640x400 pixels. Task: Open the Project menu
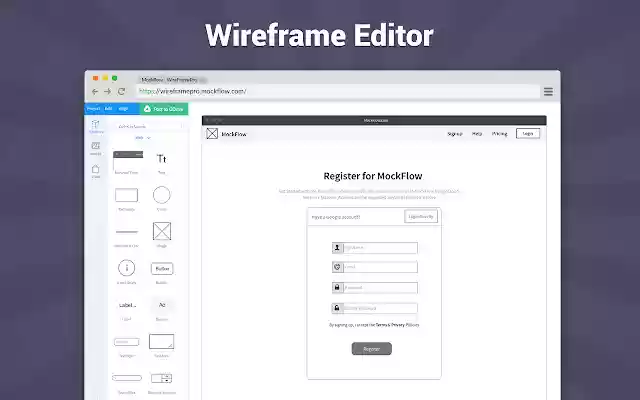[93, 109]
